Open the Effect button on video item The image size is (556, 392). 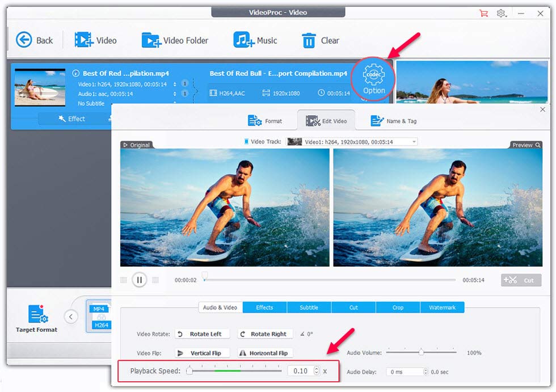pos(72,119)
